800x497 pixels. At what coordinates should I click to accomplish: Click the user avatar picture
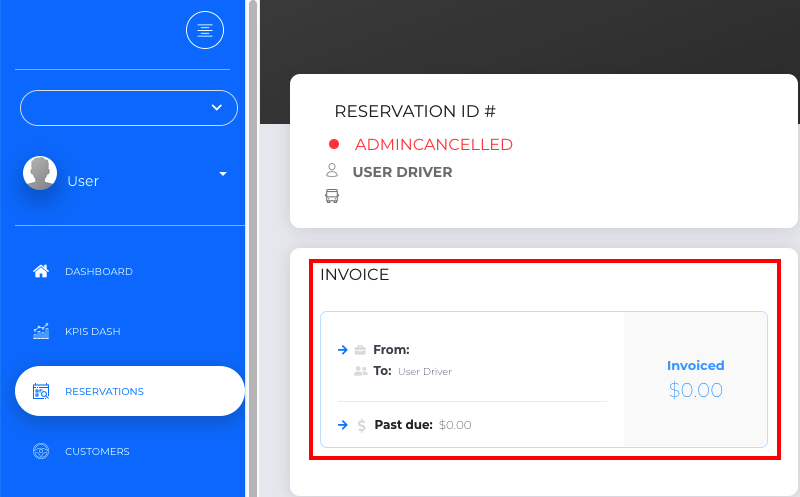point(40,173)
